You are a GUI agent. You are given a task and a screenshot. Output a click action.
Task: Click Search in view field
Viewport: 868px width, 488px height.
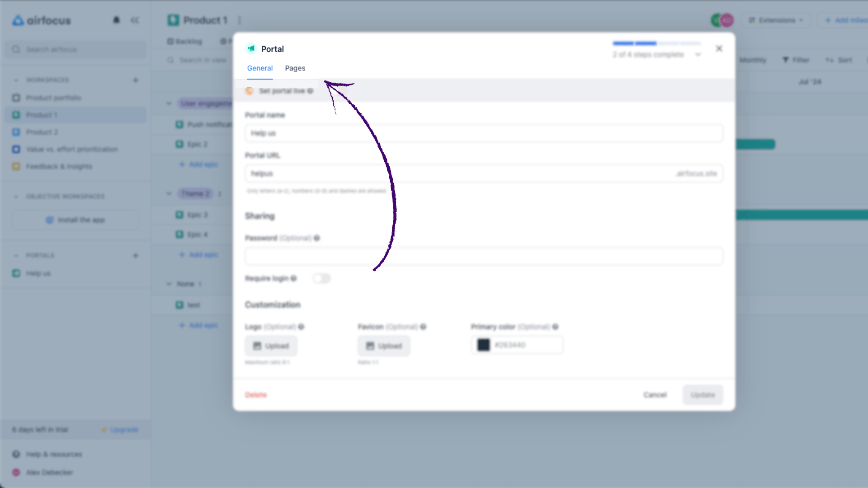tap(197, 60)
